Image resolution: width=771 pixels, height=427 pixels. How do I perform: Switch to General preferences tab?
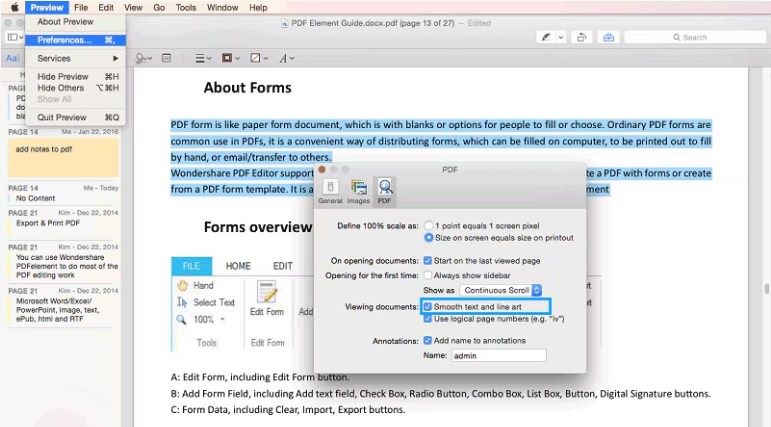coord(330,191)
